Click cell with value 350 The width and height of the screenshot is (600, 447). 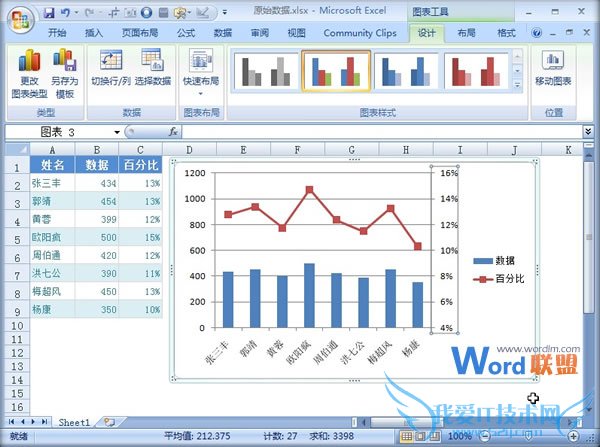coord(97,309)
